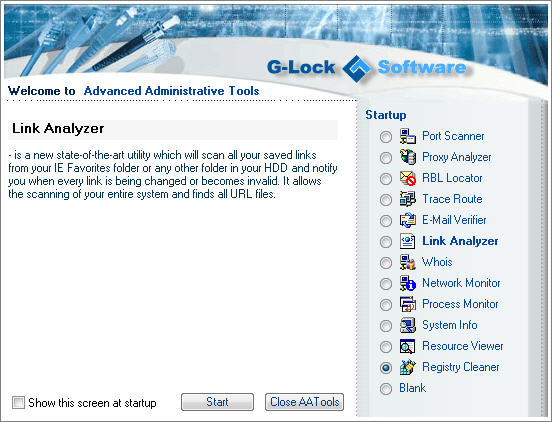
Task: Select the Blank startup radio button
Action: pos(386,389)
